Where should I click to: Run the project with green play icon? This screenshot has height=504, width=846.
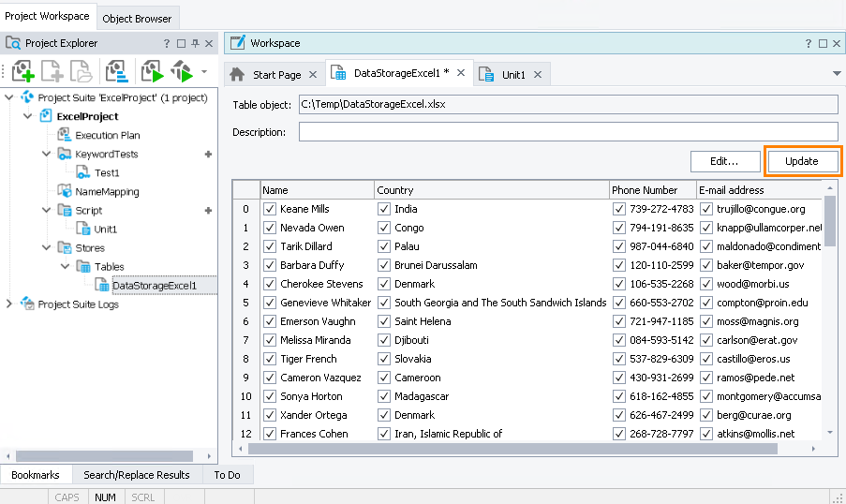click(151, 71)
